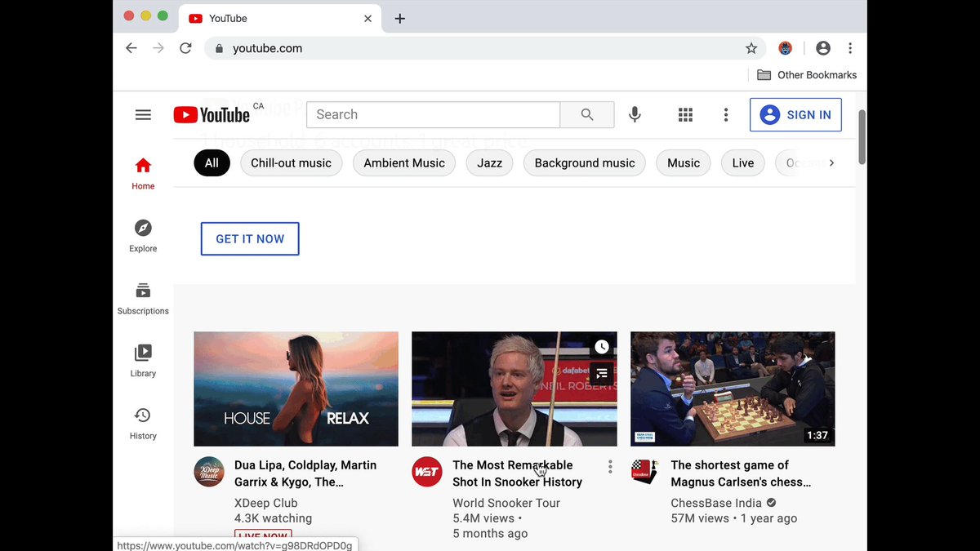Click Watch later clock on snooker thumbnail

coord(602,347)
